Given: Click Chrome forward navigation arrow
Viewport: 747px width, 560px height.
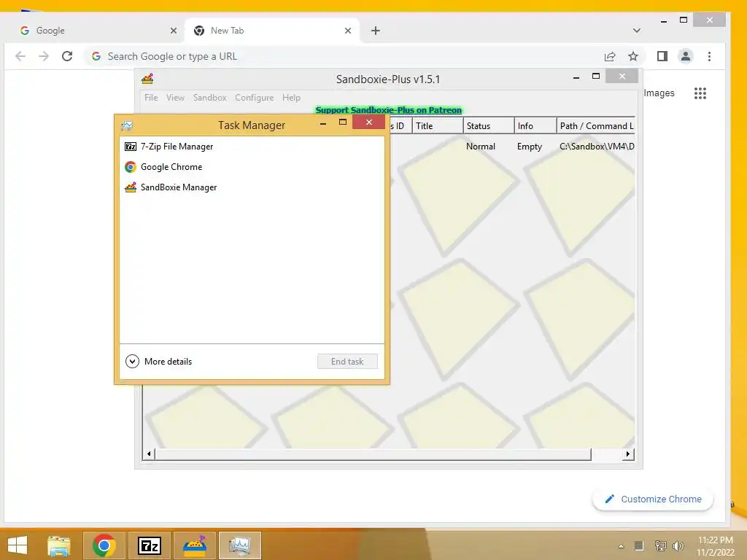Looking at the screenshot, I should pyautogui.click(x=44, y=56).
